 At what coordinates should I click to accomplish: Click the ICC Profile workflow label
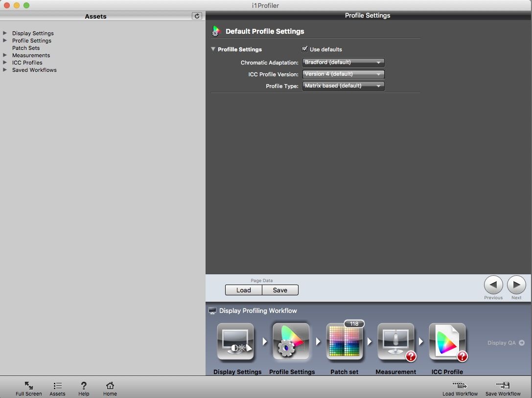point(447,372)
